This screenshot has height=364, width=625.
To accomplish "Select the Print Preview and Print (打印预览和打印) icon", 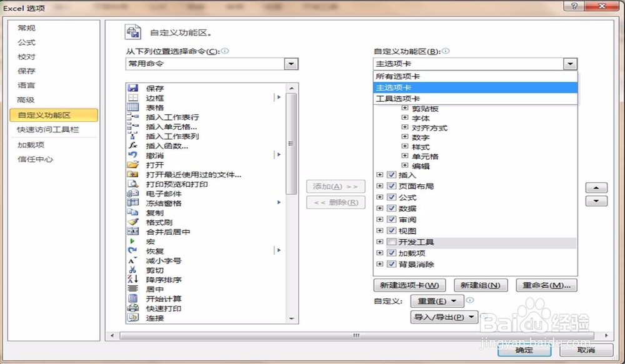I will (132, 184).
